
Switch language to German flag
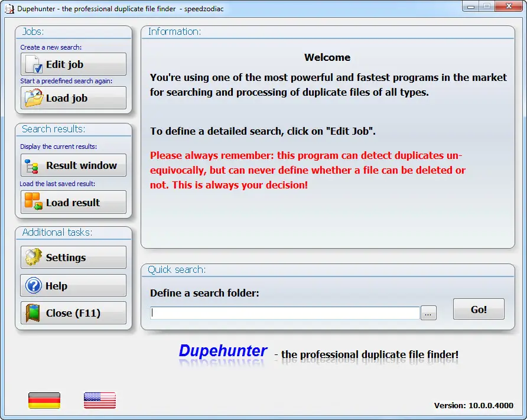tap(44, 401)
